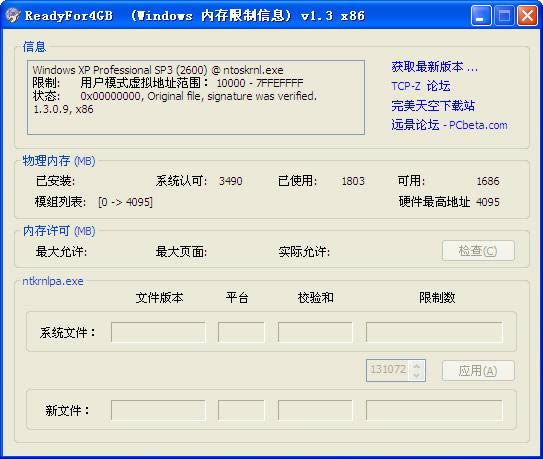Open the 获取最新版本 link
543x459 pixels.
coord(435,67)
